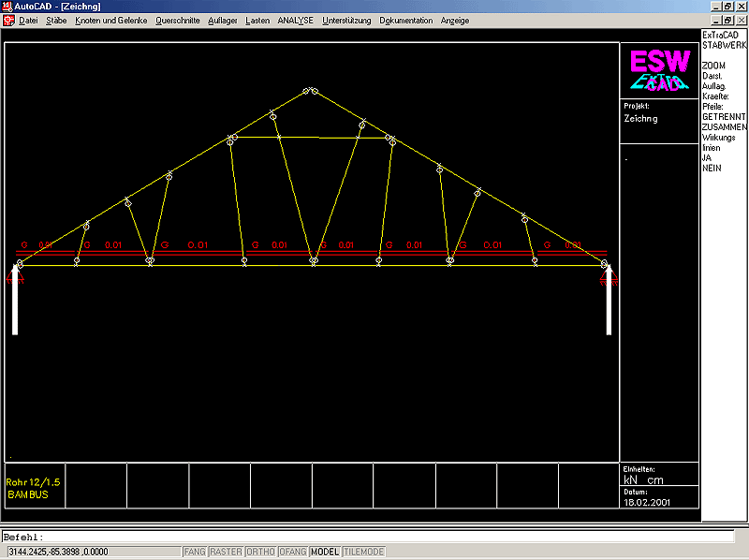Toggle FANG mode in status bar
This screenshot has width=749, height=560.
pyautogui.click(x=195, y=552)
